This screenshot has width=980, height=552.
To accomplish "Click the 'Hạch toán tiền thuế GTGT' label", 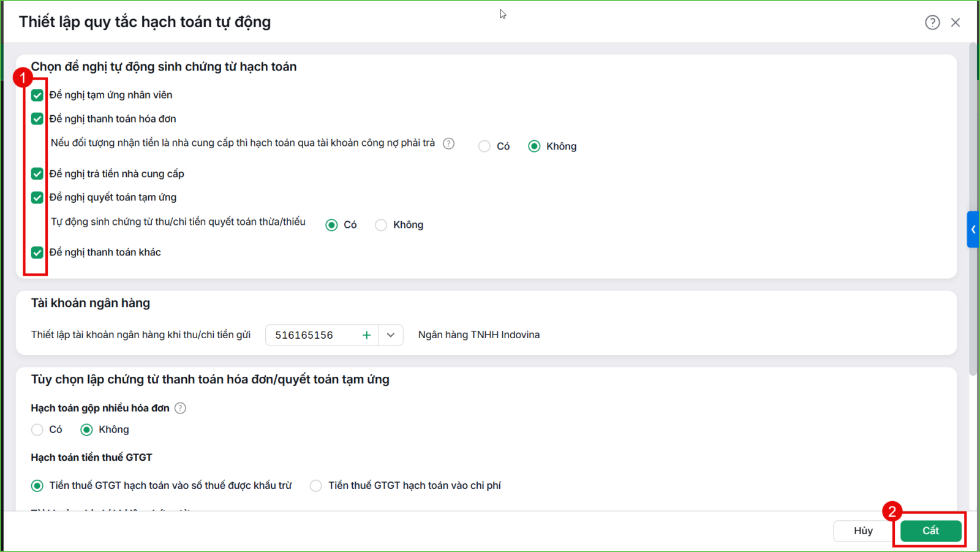I will [92, 458].
